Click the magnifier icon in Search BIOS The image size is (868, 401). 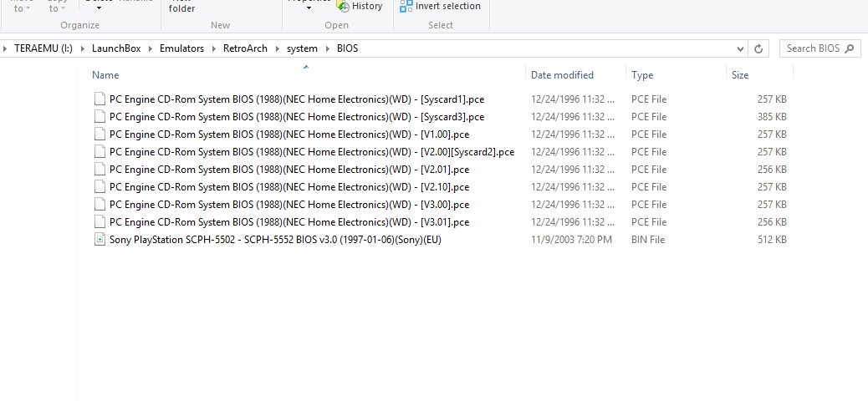(x=850, y=48)
